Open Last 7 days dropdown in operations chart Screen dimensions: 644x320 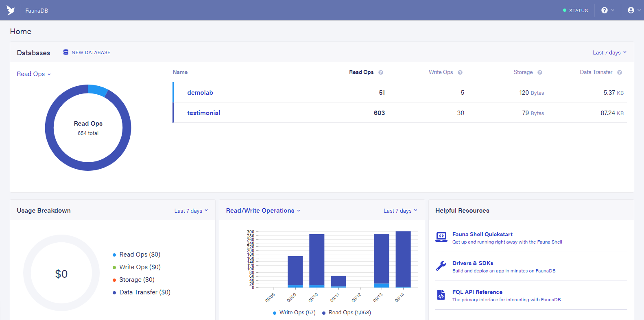click(400, 211)
